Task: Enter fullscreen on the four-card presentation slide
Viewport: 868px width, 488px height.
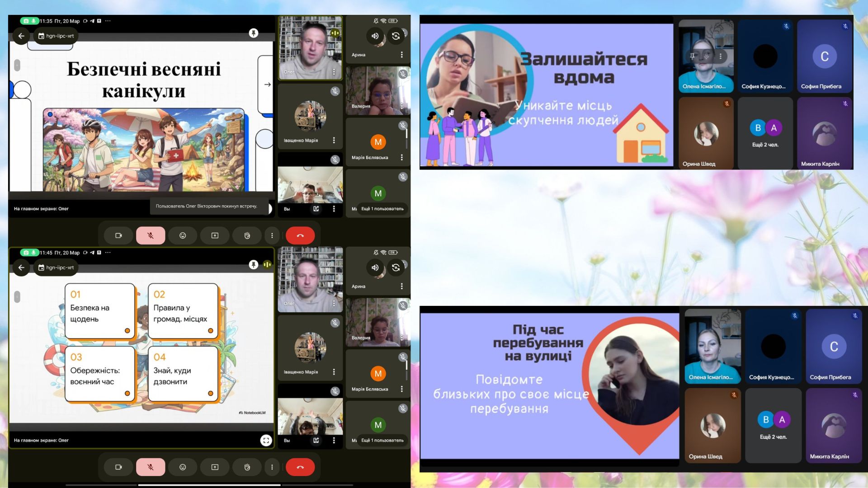Action: [266, 440]
